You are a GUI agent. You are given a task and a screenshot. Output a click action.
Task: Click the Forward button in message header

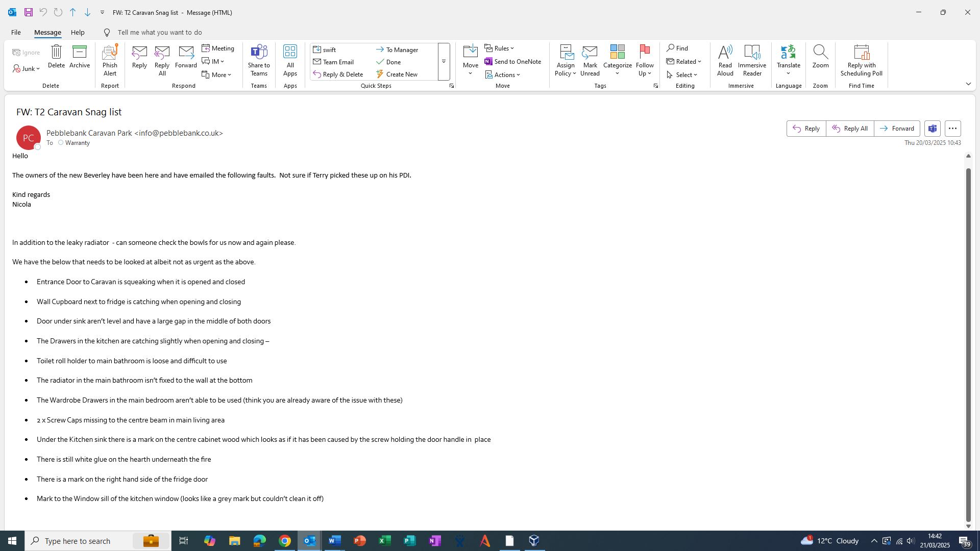(897, 129)
